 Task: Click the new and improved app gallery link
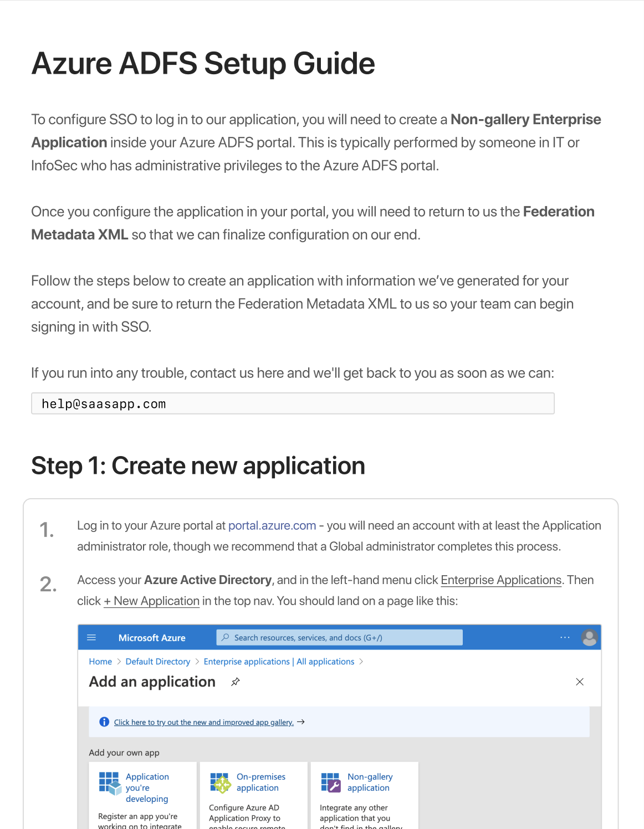(x=203, y=723)
